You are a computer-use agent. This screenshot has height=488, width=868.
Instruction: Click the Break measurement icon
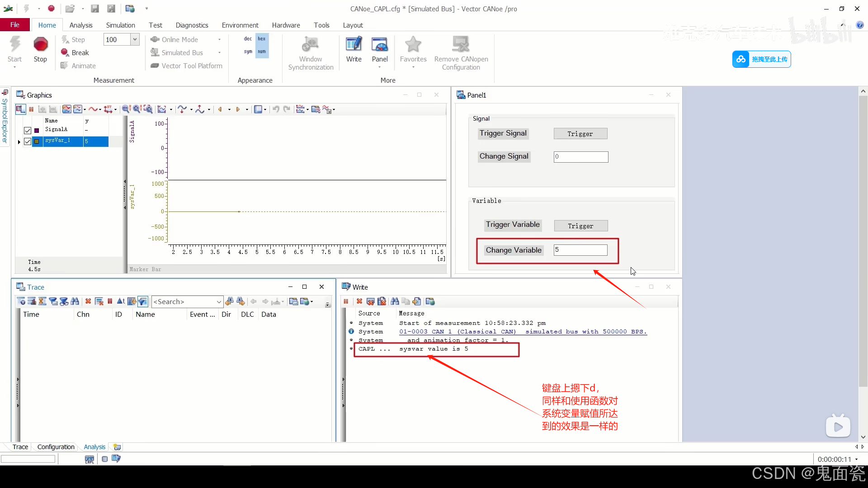coord(65,52)
